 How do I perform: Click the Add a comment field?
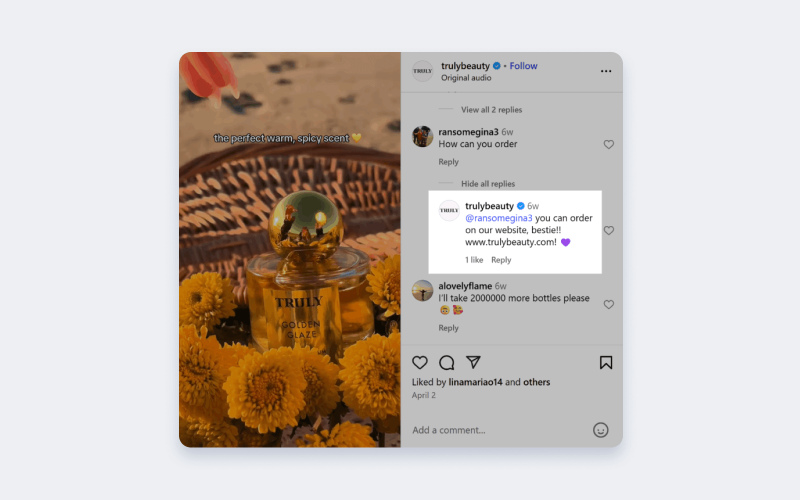point(500,430)
